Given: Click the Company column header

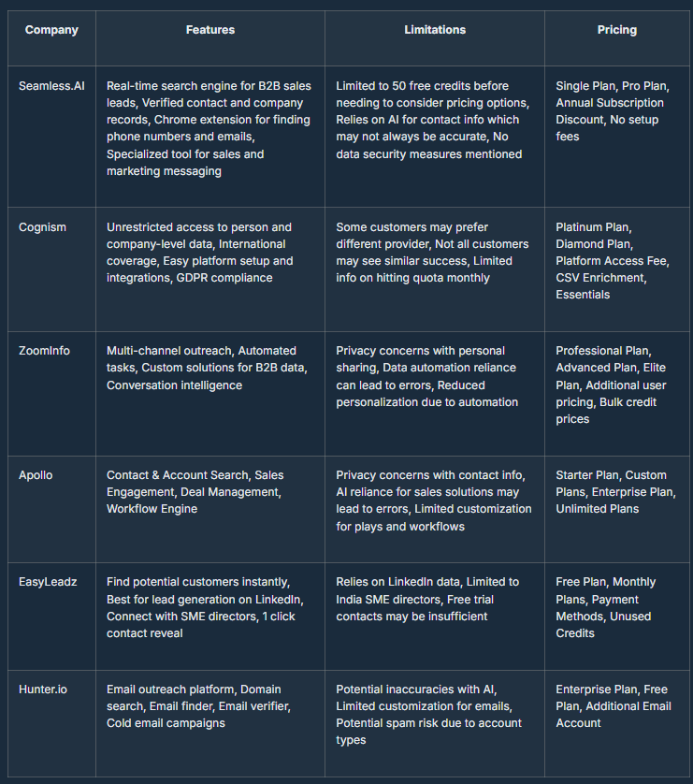Looking at the screenshot, I should [51, 30].
